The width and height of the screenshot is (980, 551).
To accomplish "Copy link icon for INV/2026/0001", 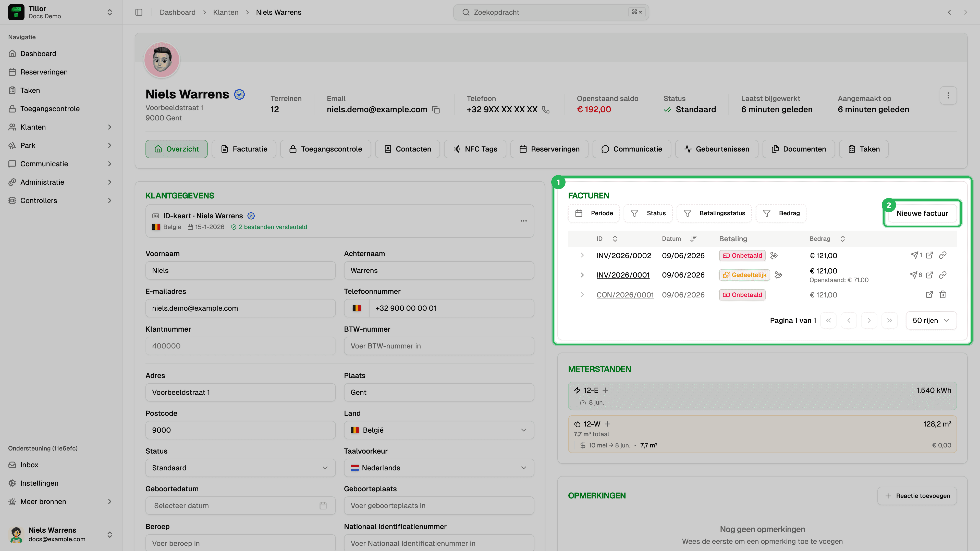I will point(942,275).
